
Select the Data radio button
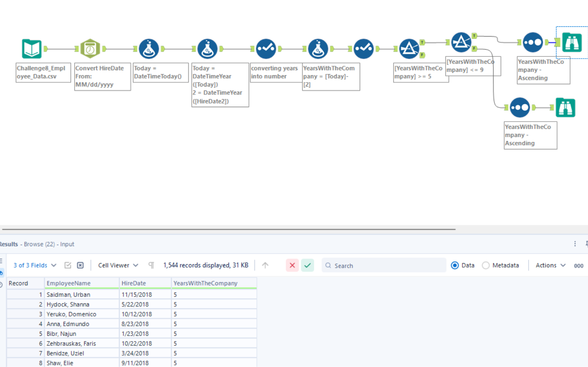(x=455, y=265)
